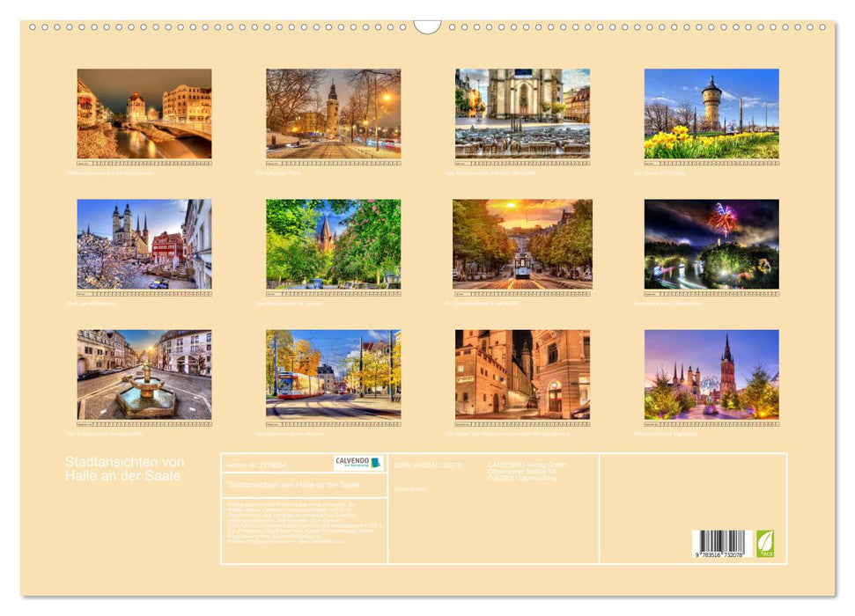Open the church spire among green trees photo
The height and width of the screenshot is (616, 855).
pyautogui.click(x=333, y=244)
